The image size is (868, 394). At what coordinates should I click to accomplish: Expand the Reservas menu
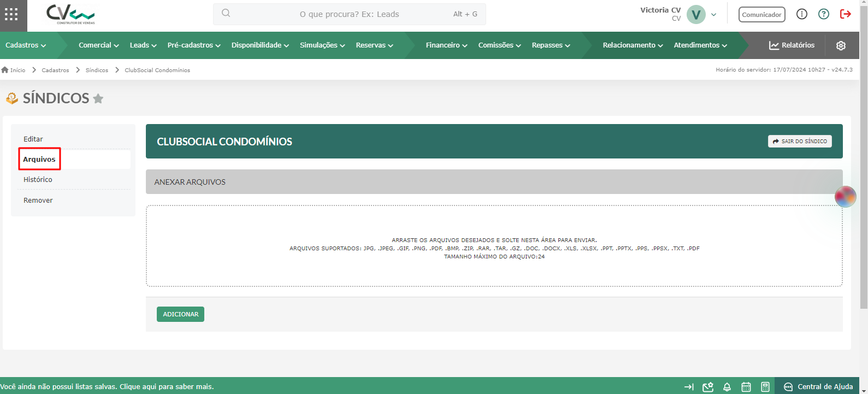pos(375,45)
